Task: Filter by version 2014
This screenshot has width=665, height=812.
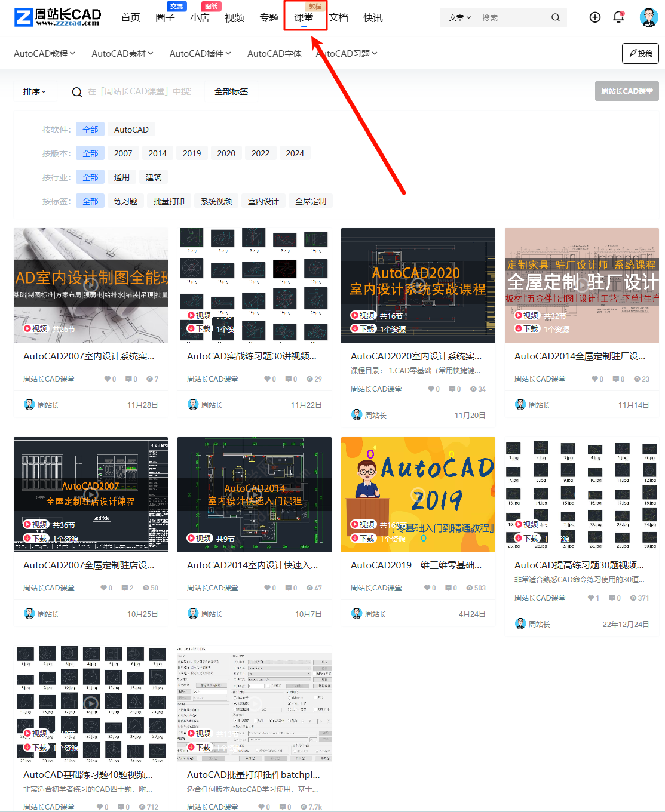Action: (x=158, y=153)
